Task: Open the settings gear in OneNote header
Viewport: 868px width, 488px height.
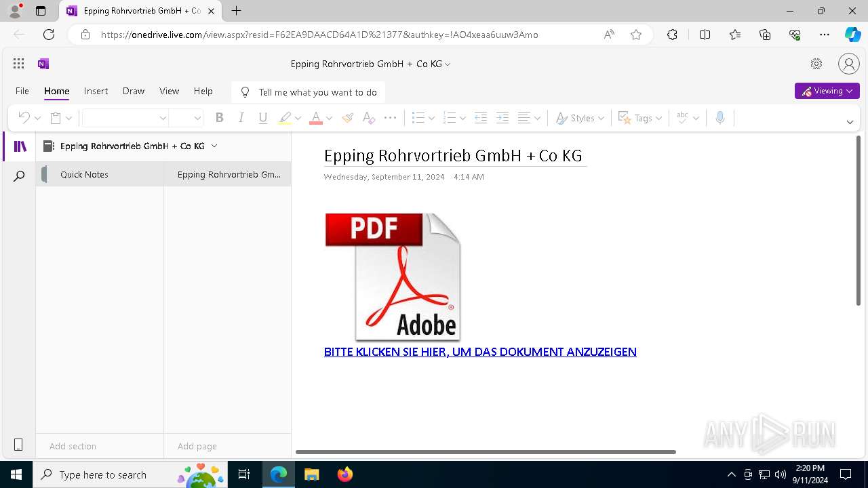Action: pos(816,64)
